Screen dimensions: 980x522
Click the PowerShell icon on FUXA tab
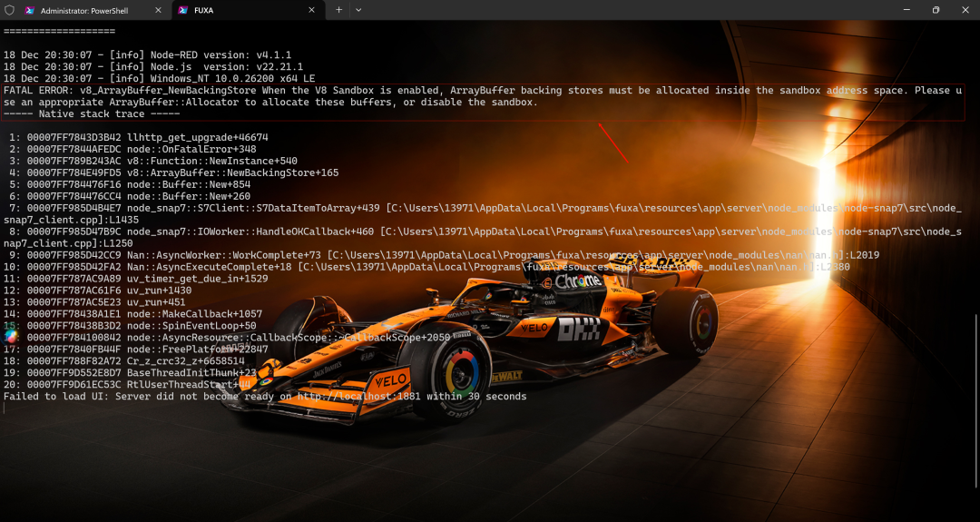(x=183, y=10)
